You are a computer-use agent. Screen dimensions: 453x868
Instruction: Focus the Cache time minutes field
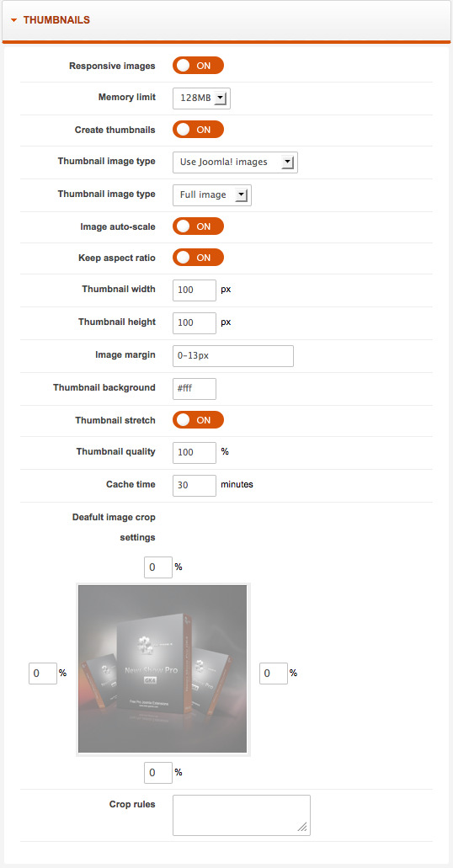(x=195, y=486)
